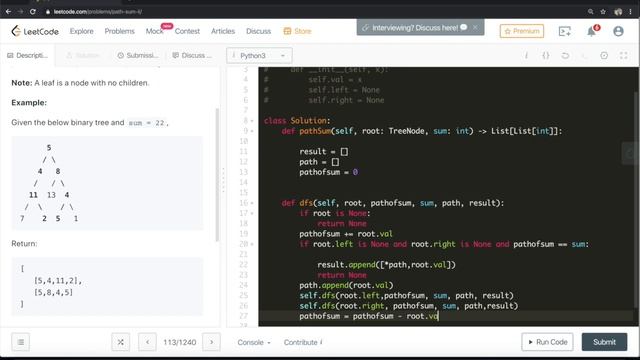Collapse code fold at line 17

click(x=252, y=213)
